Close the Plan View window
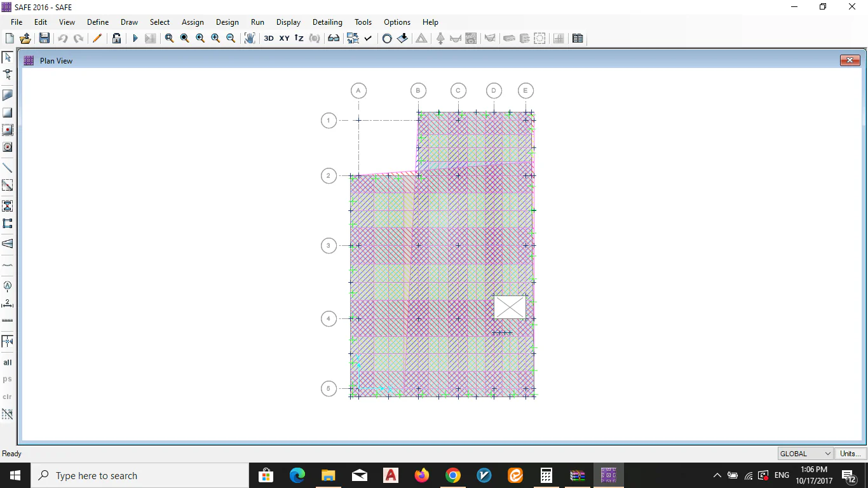Viewport: 868px width, 488px height. [850, 60]
